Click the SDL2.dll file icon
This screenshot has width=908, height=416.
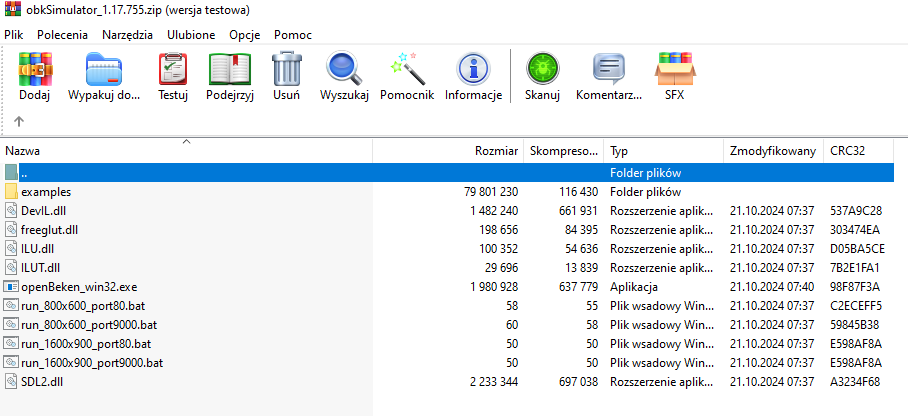click(11, 382)
